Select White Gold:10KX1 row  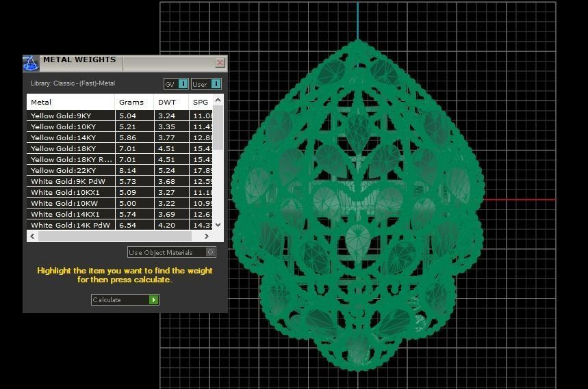pos(119,192)
